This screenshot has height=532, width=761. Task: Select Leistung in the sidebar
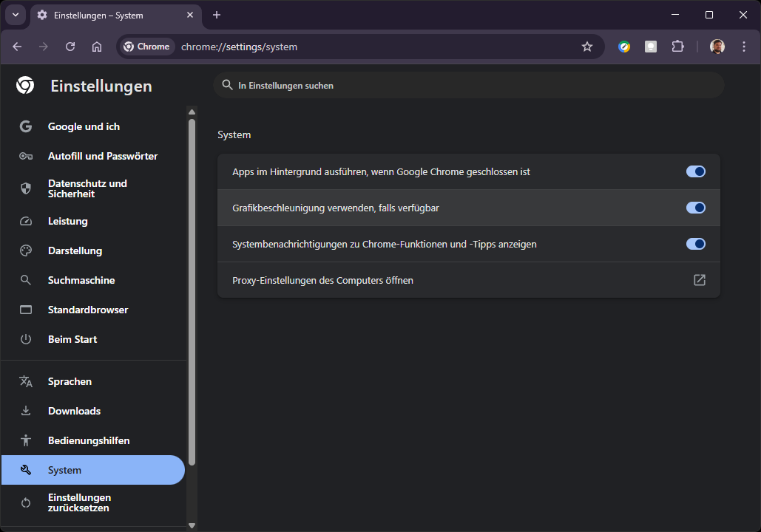pos(68,221)
